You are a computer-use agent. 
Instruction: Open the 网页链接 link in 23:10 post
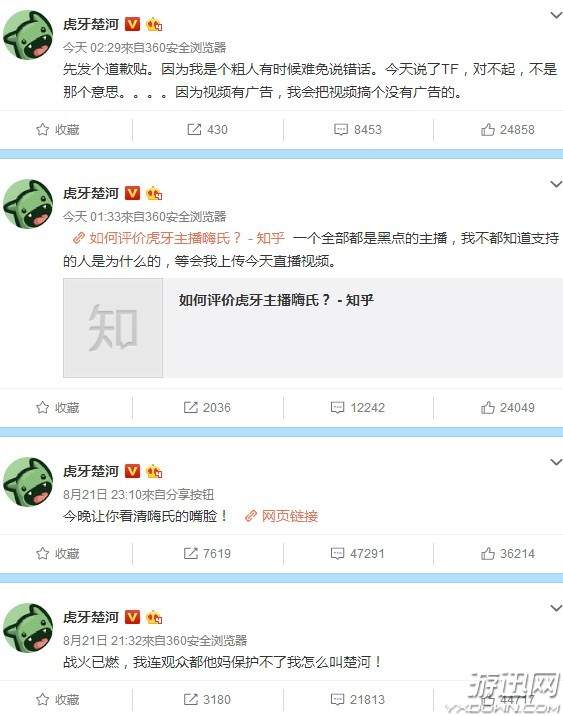click(281, 516)
